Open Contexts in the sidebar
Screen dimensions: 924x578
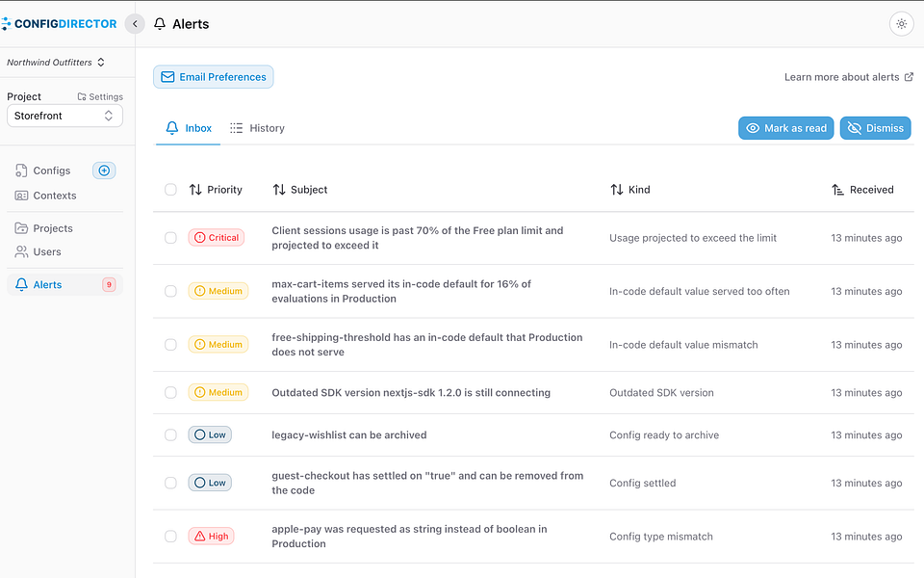(46, 196)
